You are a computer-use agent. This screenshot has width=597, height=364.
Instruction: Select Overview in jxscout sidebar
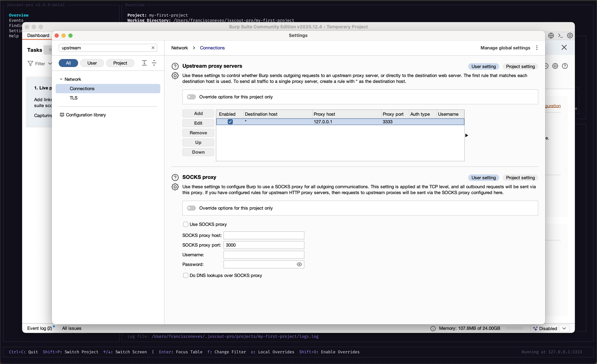click(x=19, y=15)
